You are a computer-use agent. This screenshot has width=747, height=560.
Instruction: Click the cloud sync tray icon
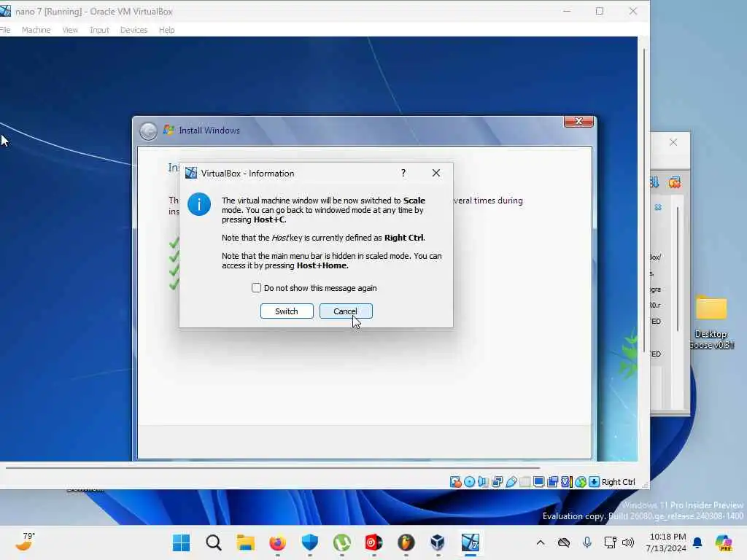pos(564,542)
